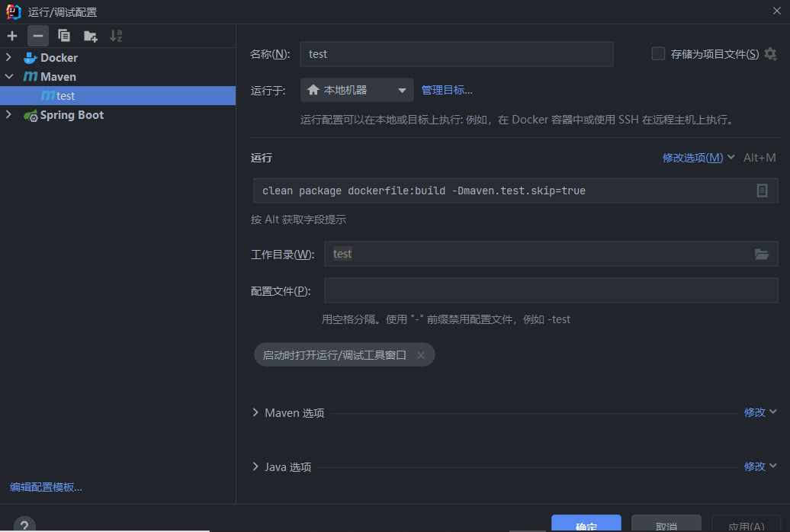The height and width of the screenshot is (532, 790).
Task: Collapse the Maven configurations node
Action: click(8, 76)
